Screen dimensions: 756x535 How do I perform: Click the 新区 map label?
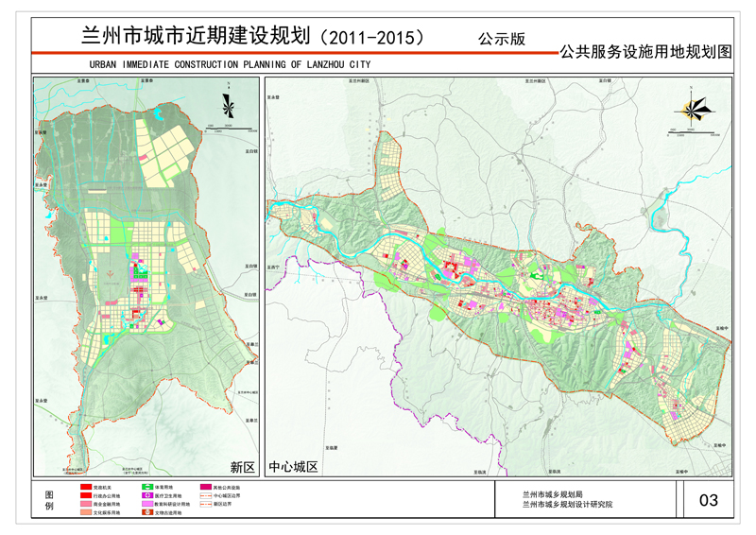coord(242,468)
